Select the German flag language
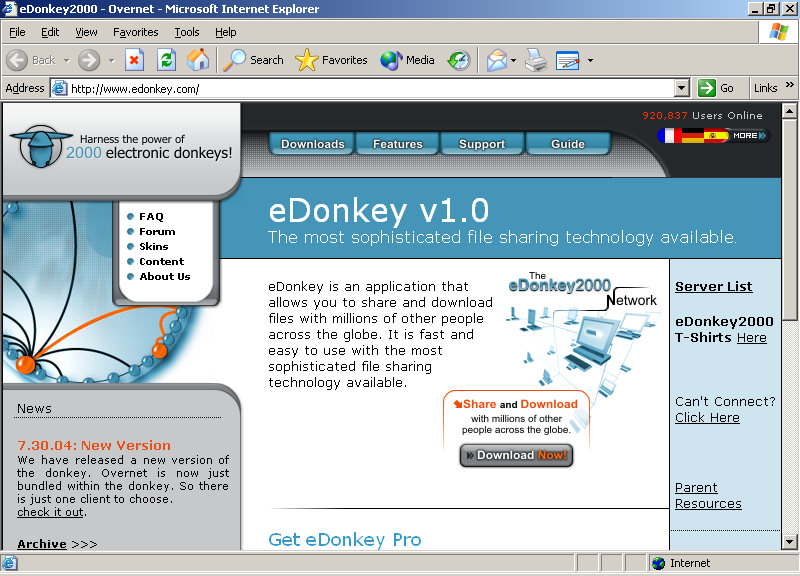800x576 pixels. (x=693, y=136)
